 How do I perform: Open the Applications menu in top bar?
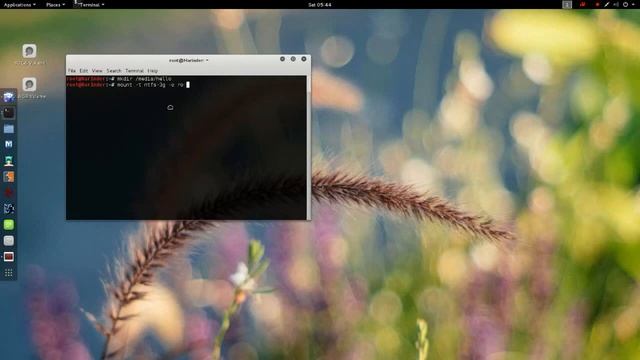click(19, 4)
